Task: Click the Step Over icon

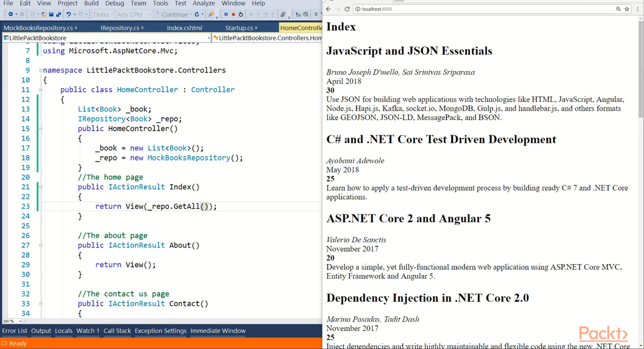Action: pos(266,14)
